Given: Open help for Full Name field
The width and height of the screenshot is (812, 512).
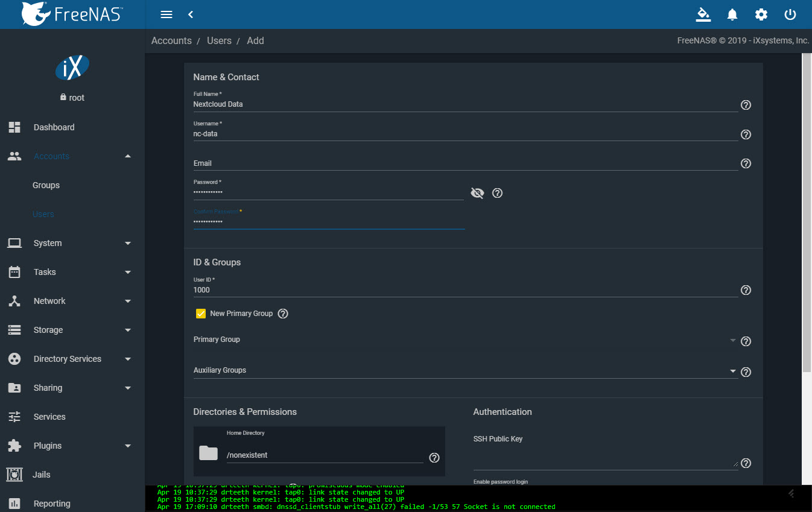Looking at the screenshot, I should pyautogui.click(x=746, y=105).
